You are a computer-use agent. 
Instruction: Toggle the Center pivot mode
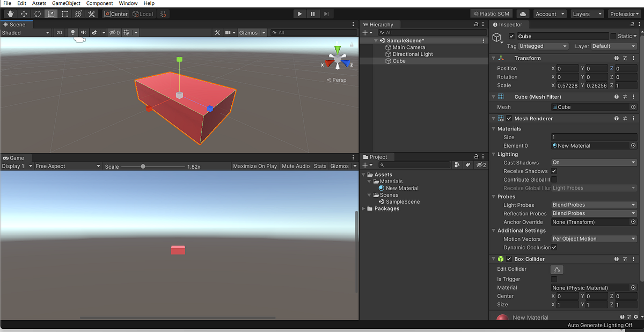tap(116, 13)
